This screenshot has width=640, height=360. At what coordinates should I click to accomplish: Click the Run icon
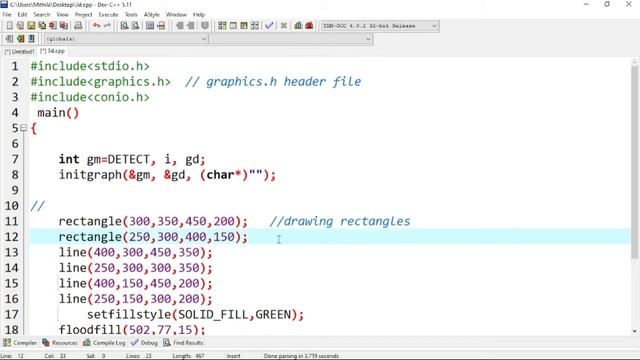(233, 26)
